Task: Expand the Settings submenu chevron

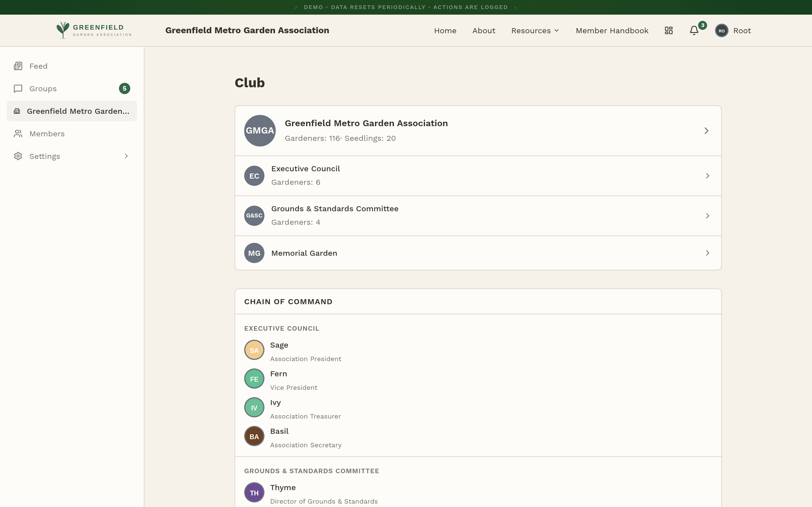Action: [126, 156]
